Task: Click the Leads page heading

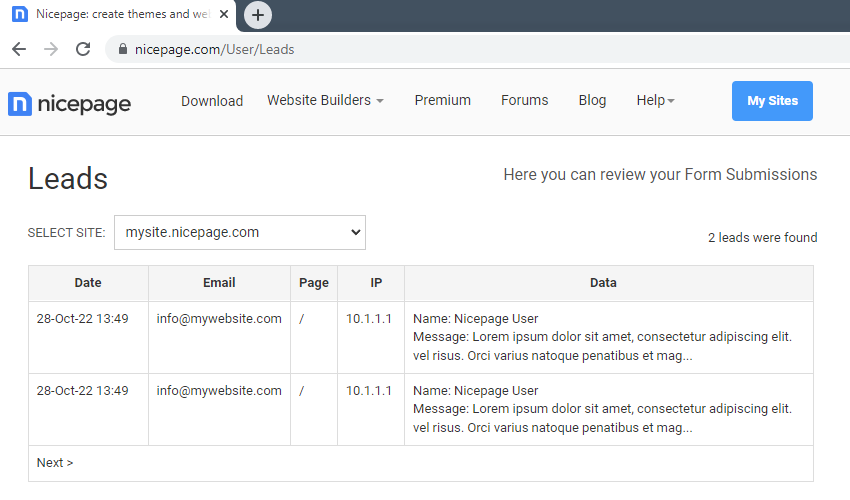Action: coord(68,179)
